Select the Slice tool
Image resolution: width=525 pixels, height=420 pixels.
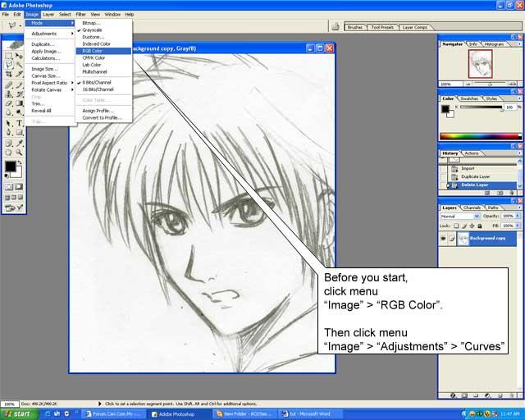[x=19, y=74]
